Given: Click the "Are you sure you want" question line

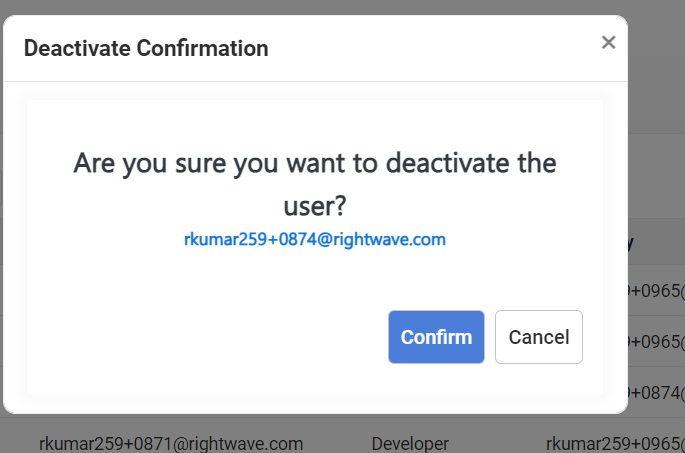Looking at the screenshot, I should pyautogui.click(x=315, y=163).
